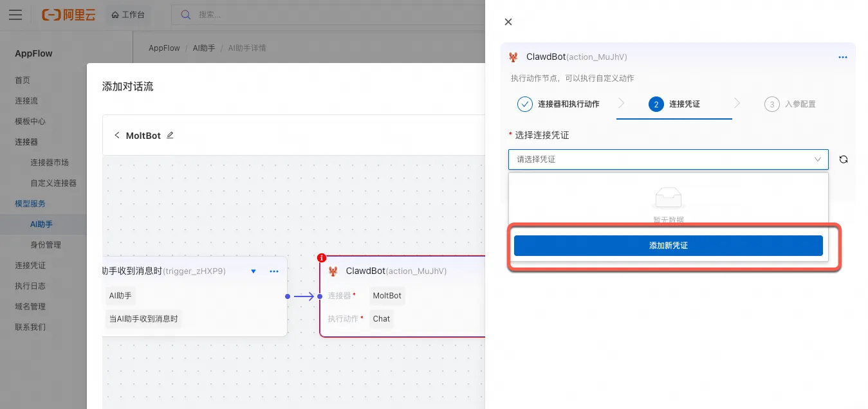Screen dimensions: 868x409
Task: Click the search magnifier icon
Action: tap(185, 15)
